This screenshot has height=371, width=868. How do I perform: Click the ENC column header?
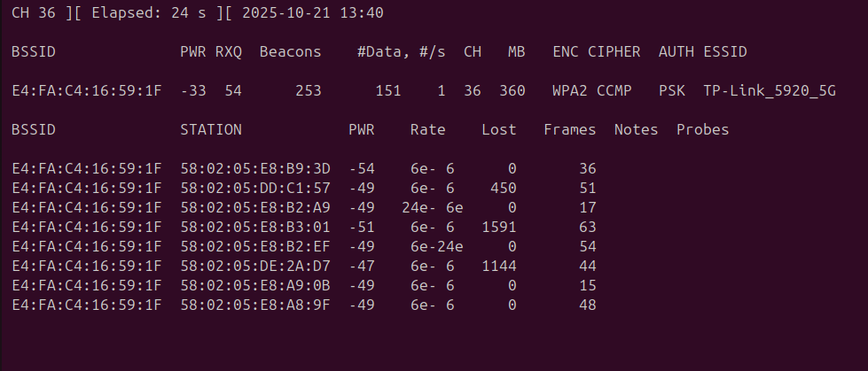[566, 52]
